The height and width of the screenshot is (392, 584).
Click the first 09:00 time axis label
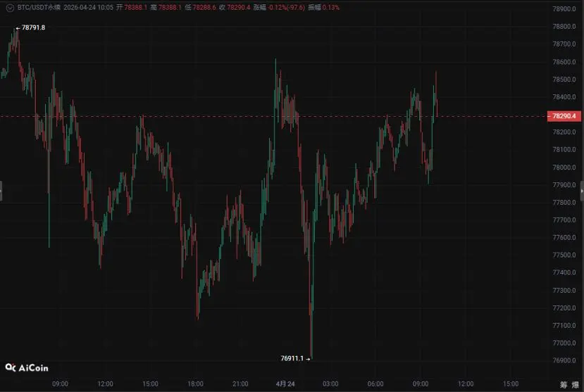pos(60,384)
